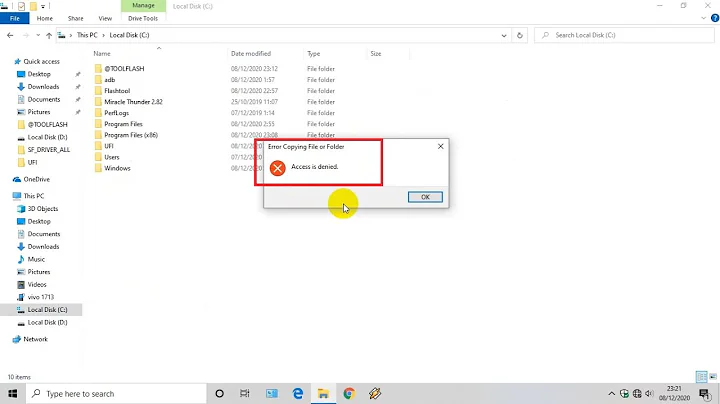
Task: Sort by the Size column header
Action: [x=376, y=54]
